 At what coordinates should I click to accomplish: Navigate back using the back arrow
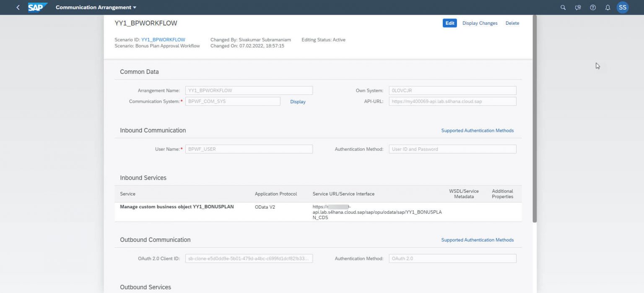point(17,7)
